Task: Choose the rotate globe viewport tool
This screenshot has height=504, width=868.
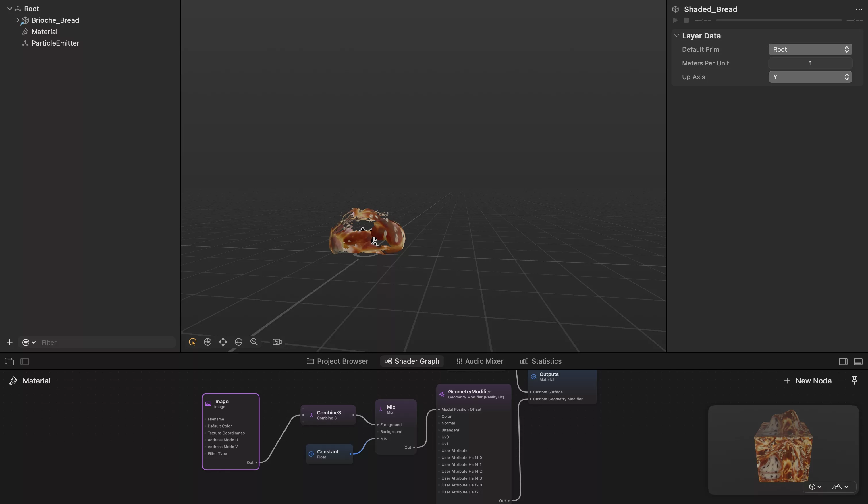Action: pyautogui.click(x=238, y=342)
